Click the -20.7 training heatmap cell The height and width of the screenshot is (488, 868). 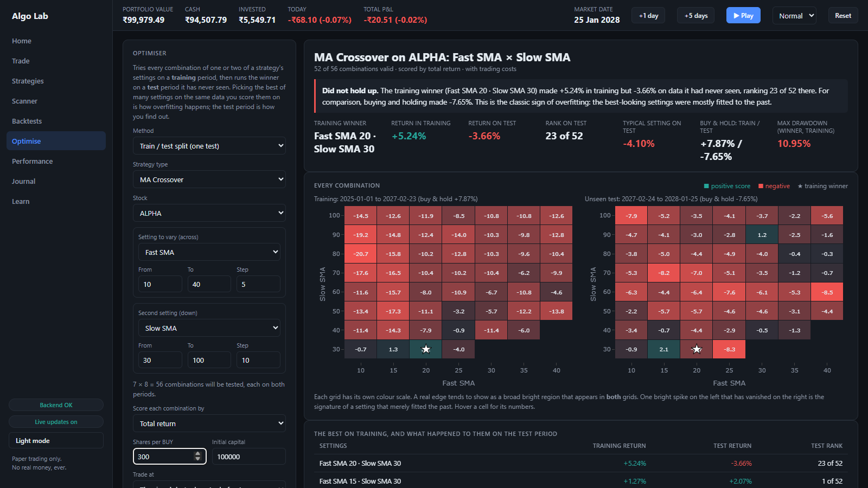point(361,254)
